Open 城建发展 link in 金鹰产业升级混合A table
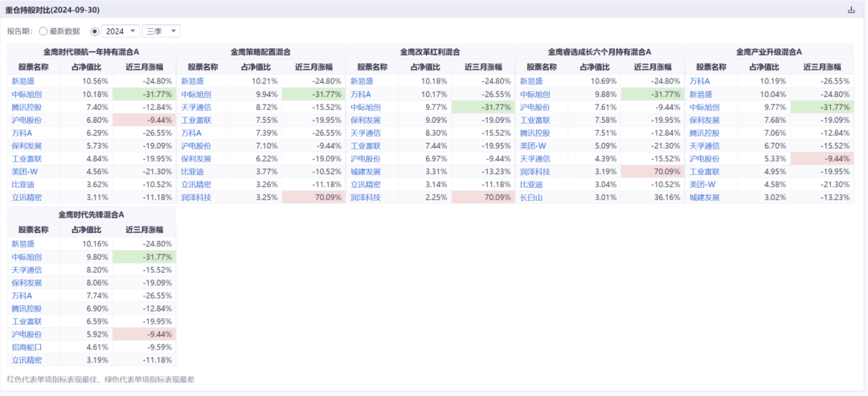The width and height of the screenshot is (868, 396). click(x=704, y=197)
